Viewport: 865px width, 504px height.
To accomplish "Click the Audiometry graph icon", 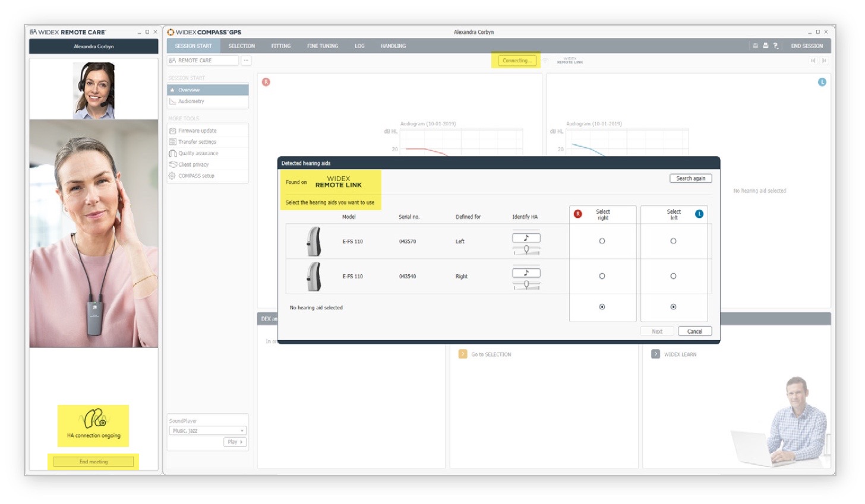I will tap(172, 102).
